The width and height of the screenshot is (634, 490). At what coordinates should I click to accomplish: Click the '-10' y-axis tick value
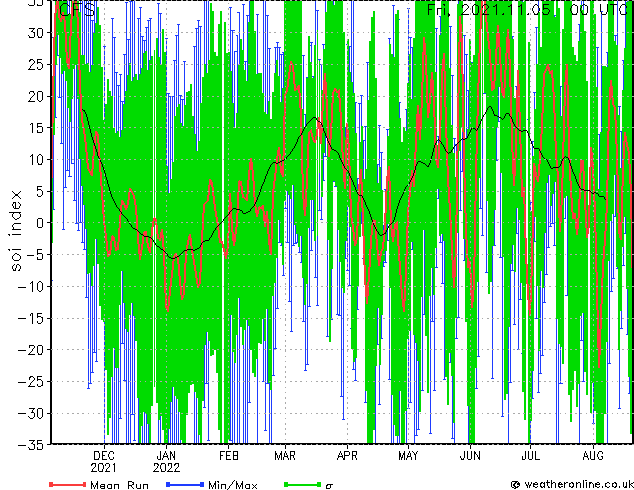point(31,286)
